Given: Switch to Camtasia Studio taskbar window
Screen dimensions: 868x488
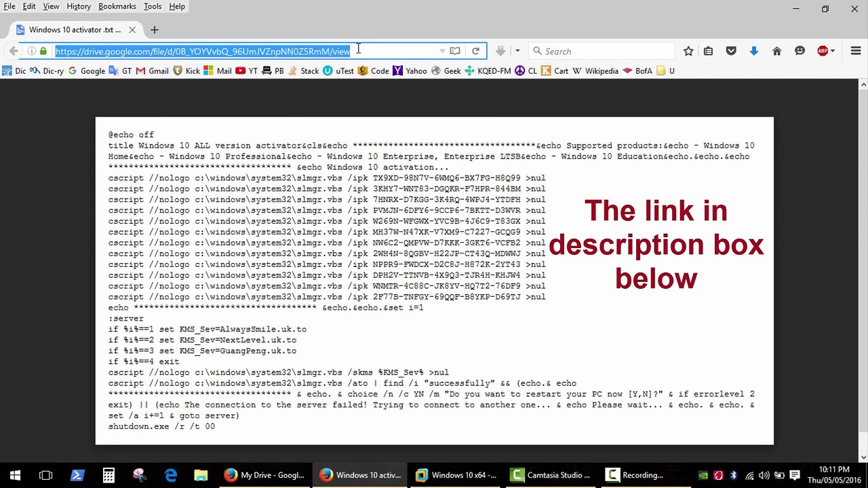Looking at the screenshot, I should pyautogui.click(x=552, y=475).
